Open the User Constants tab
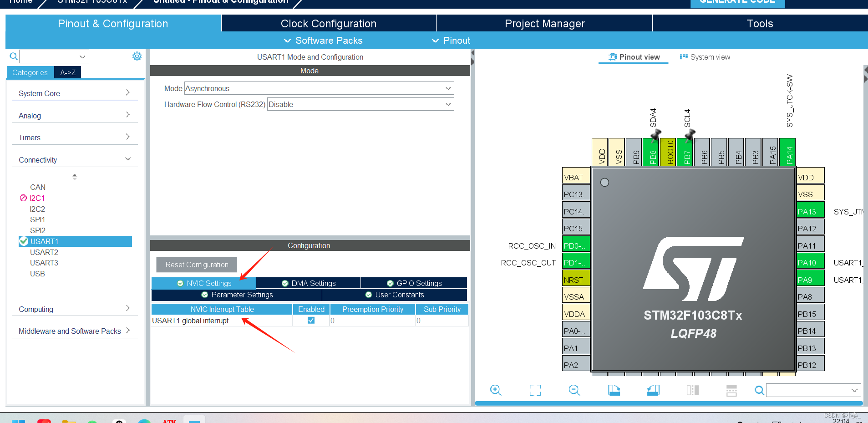This screenshot has width=868, height=423. tap(395, 295)
